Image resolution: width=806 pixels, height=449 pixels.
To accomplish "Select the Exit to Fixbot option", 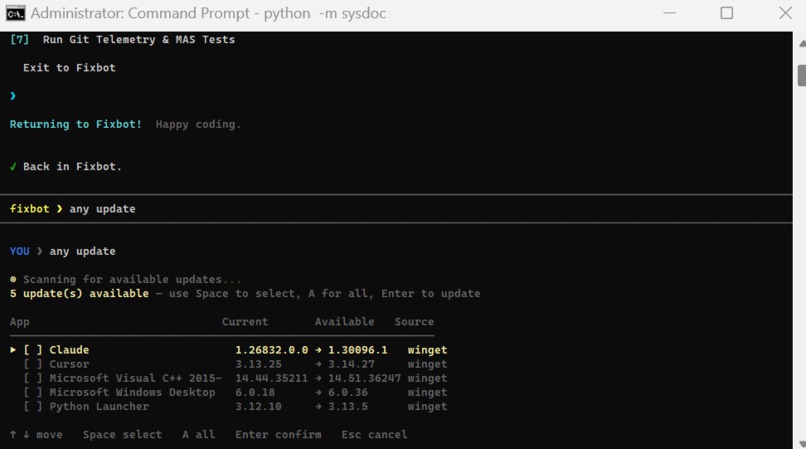I will tap(69, 68).
